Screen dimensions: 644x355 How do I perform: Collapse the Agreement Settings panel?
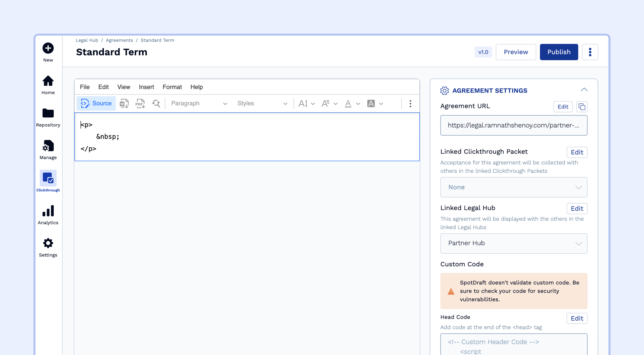click(584, 89)
